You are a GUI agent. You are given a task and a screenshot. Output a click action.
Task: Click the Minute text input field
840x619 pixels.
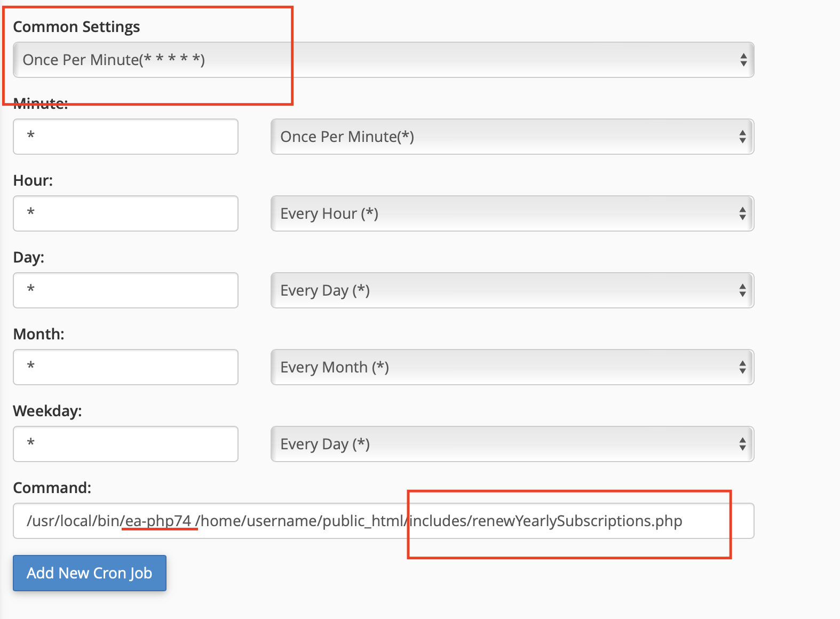125,137
